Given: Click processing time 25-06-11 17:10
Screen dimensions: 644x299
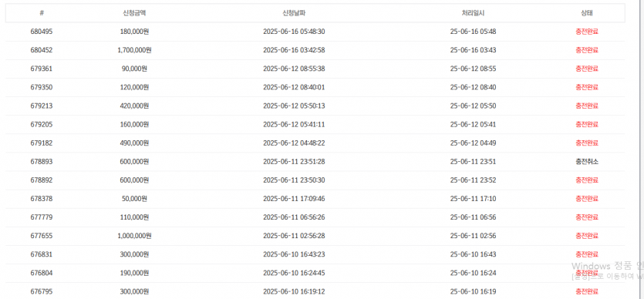Looking at the screenshot, I should point(473,199).
